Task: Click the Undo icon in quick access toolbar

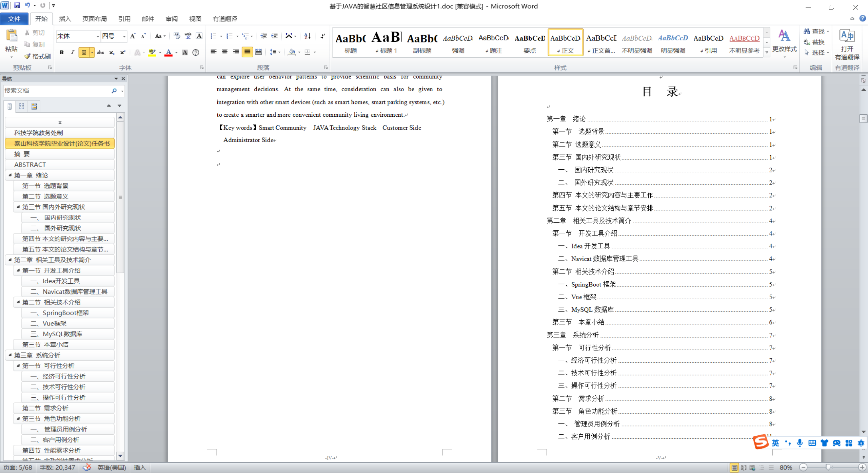Action: click(28, 5)
